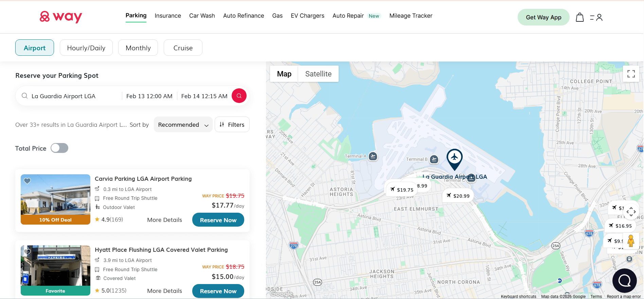Click the 5.0(1235) rating on Hyatt
The image size is (644, 299).
tap(111, 291)
